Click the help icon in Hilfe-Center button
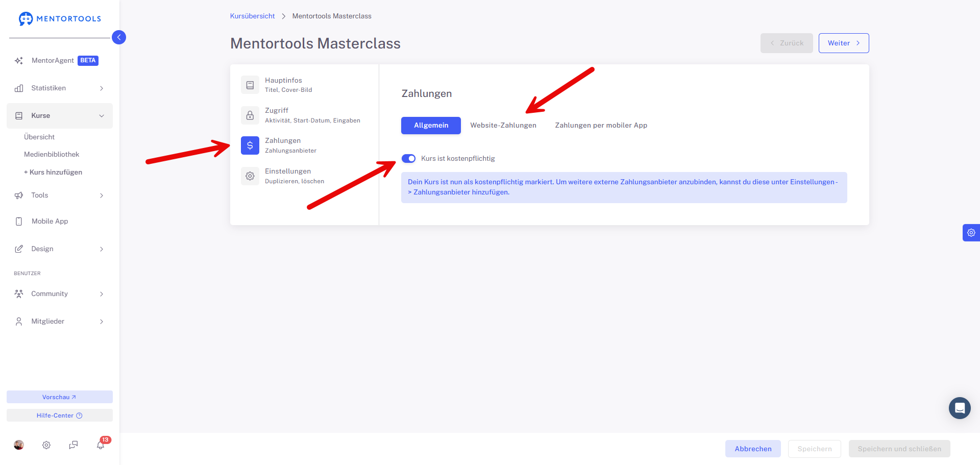This screenshot has width=980, height=465. point(79,415)
